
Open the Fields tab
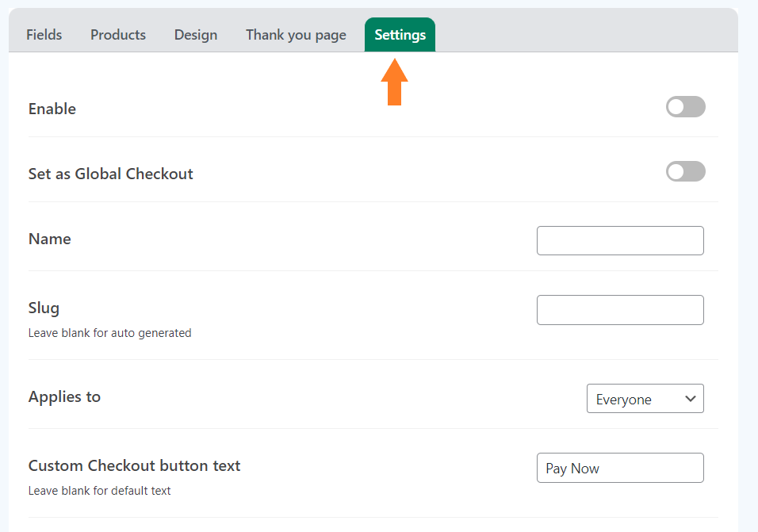[x=44, y=35]
